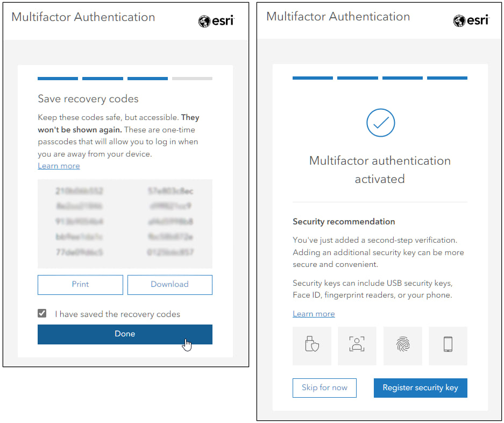Click the blue checkmark activation icon
504x423 pixels.
pyautogui.click(x=381, y=123)
